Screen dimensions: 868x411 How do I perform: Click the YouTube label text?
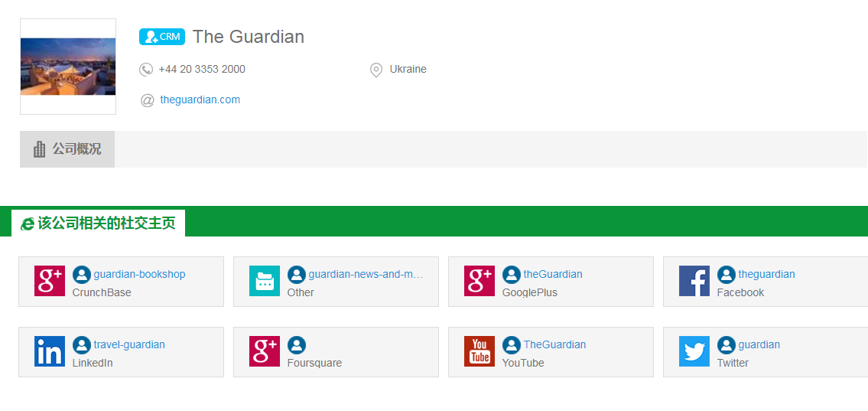(x=523, y=363)
